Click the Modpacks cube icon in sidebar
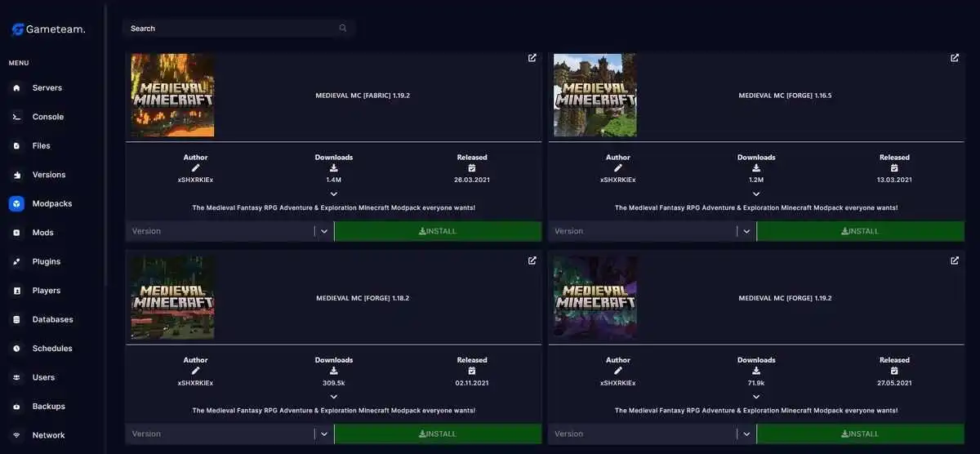The width and height of the screenshot is (980, 454). [x=16, y=203]
